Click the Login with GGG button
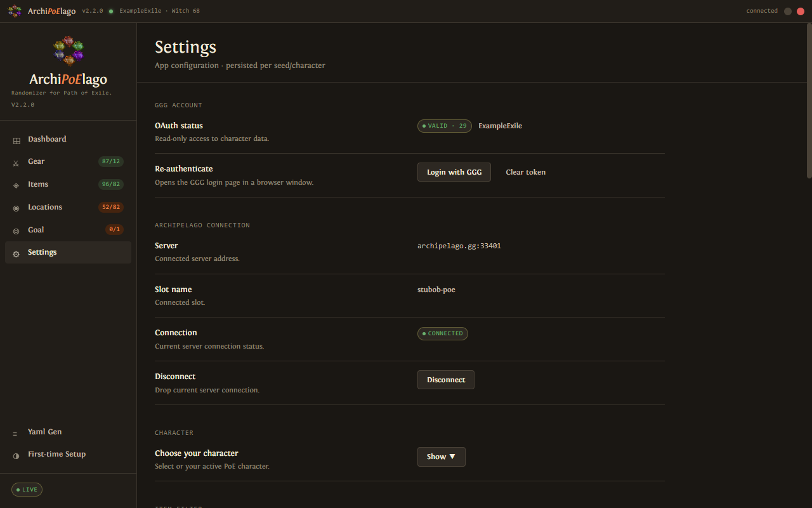Viewport: 812px width, 508px height. pos(454,172)
